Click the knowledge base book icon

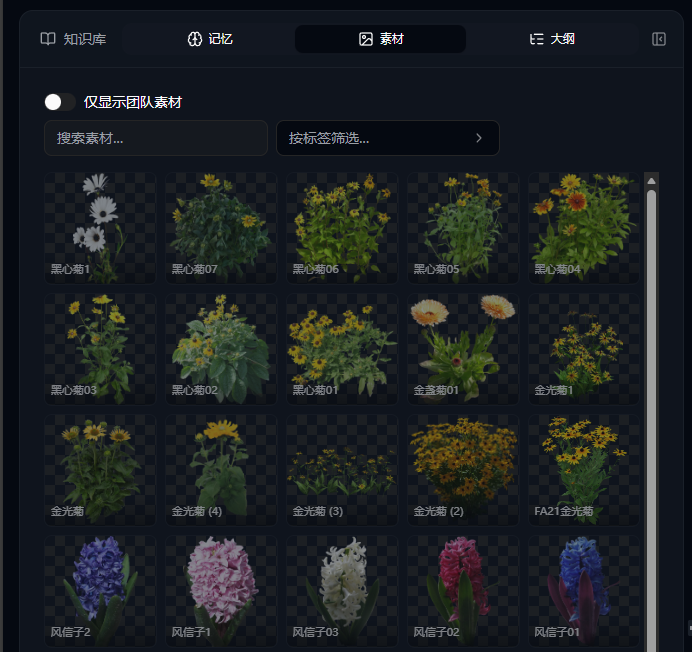(x=48, y=39)
